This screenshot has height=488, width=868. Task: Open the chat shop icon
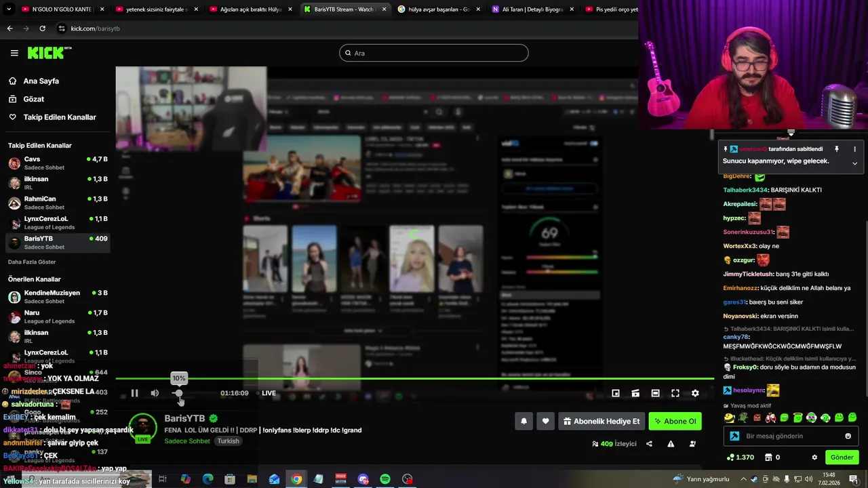point(768,457)
